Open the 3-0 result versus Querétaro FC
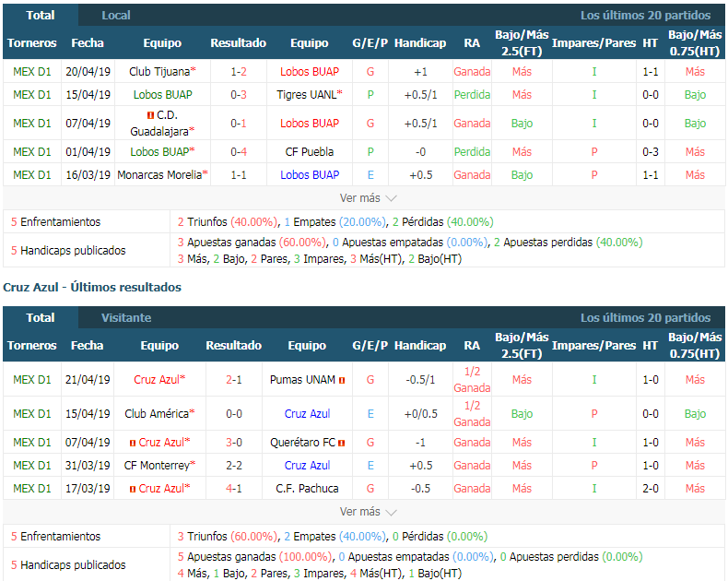The image size is (728, 581). click(x=234, y=443)
